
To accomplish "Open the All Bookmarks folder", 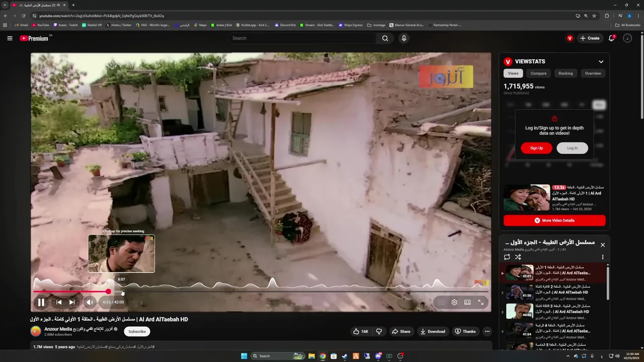I will [x=628, y=25].
